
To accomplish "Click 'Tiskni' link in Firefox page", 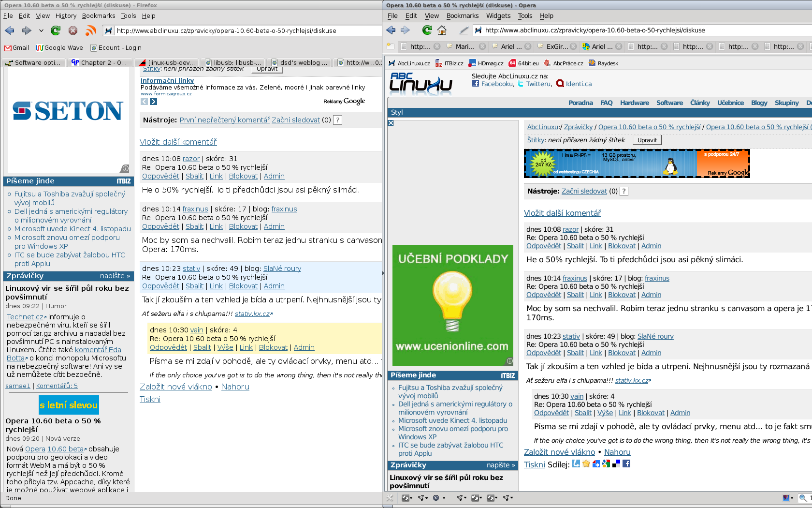I will pyautogui.click(x=150, y=399).
